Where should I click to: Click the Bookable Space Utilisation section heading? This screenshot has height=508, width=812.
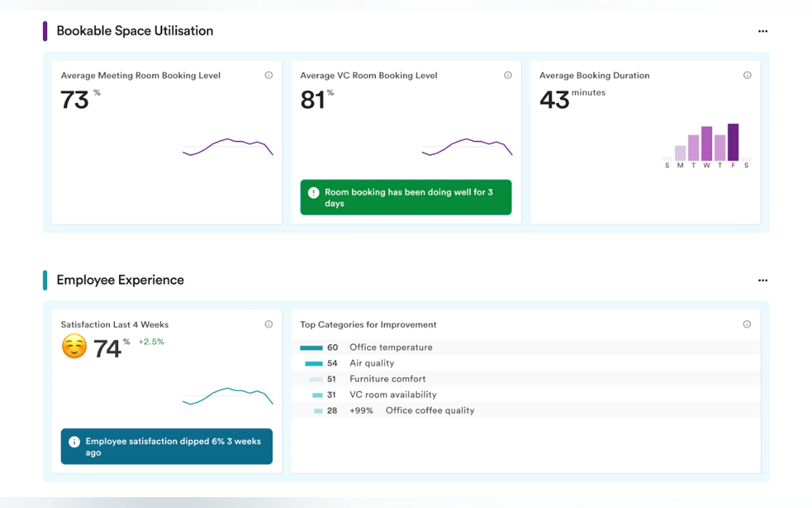[135, 31]
